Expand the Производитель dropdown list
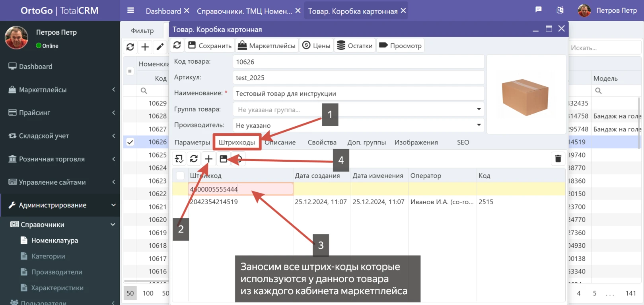 (479, 125)
